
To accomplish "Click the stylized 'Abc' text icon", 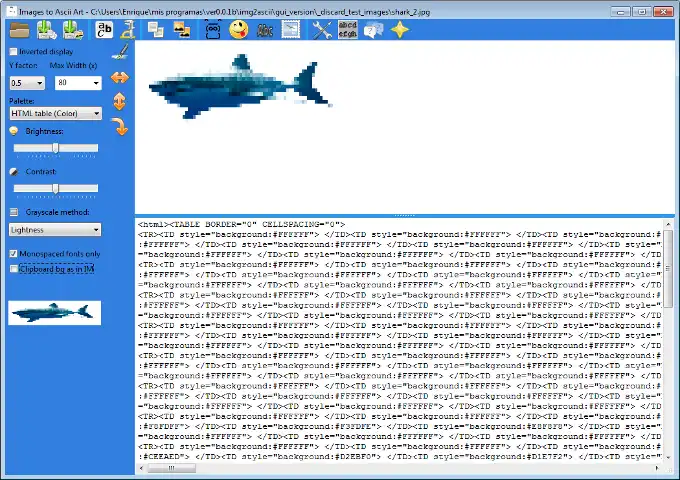I will [265, 30].
